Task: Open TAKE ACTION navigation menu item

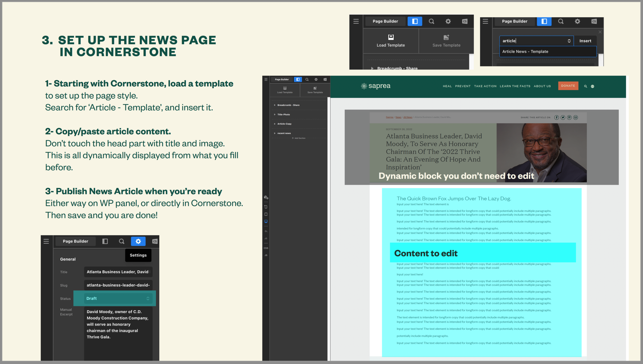Action: pyautogui.click(x=485, y=86)
